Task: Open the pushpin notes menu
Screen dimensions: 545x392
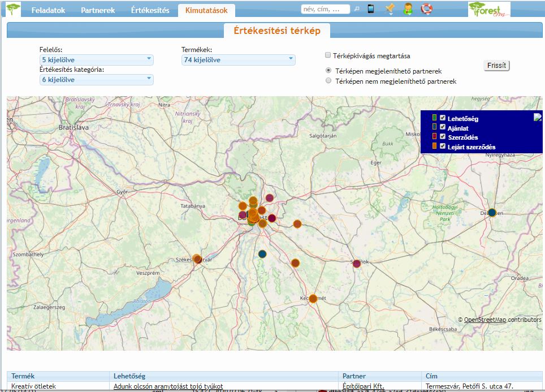Action: tap(390, 9)
